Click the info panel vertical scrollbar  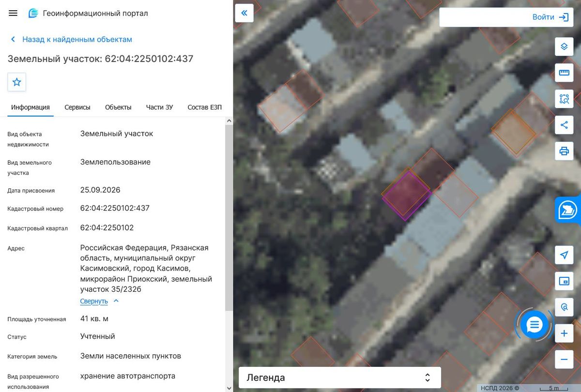(229, 218)
